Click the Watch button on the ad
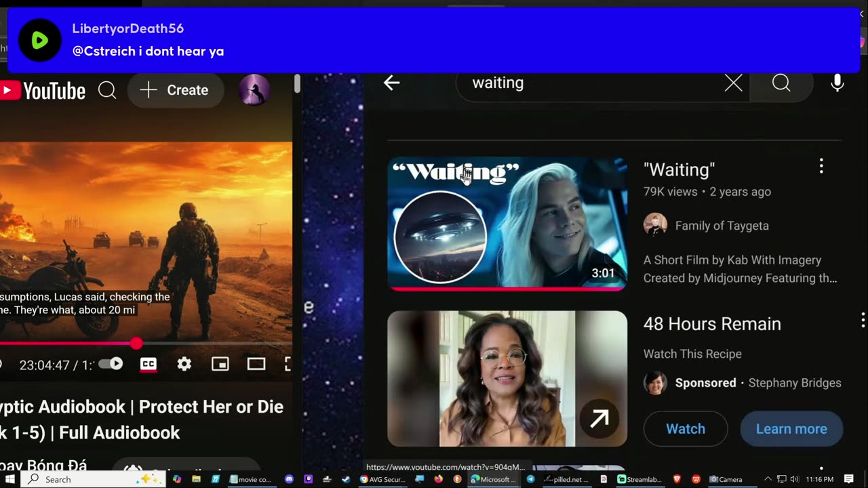The image size is (868, 488). click(x=686, y=429)
